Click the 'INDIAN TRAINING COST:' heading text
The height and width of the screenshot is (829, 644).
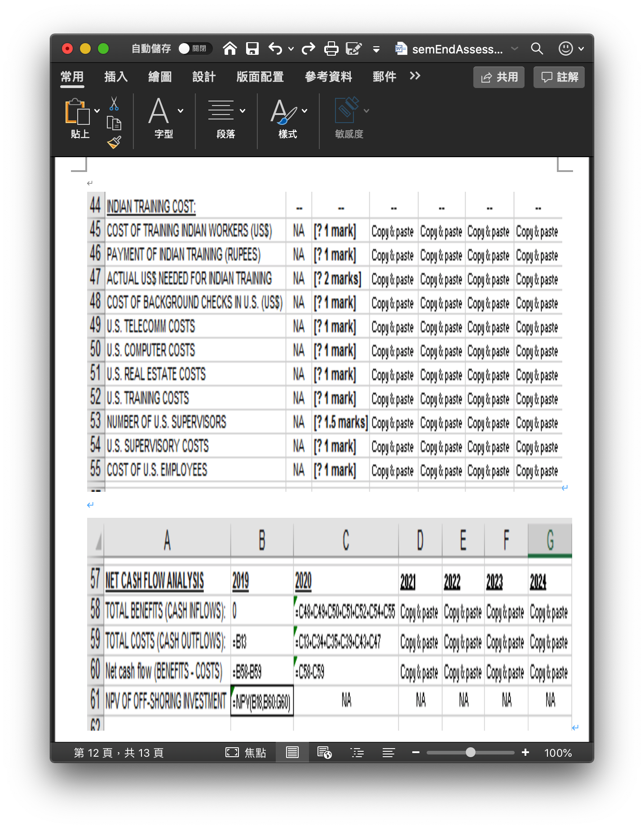[151, 207]
